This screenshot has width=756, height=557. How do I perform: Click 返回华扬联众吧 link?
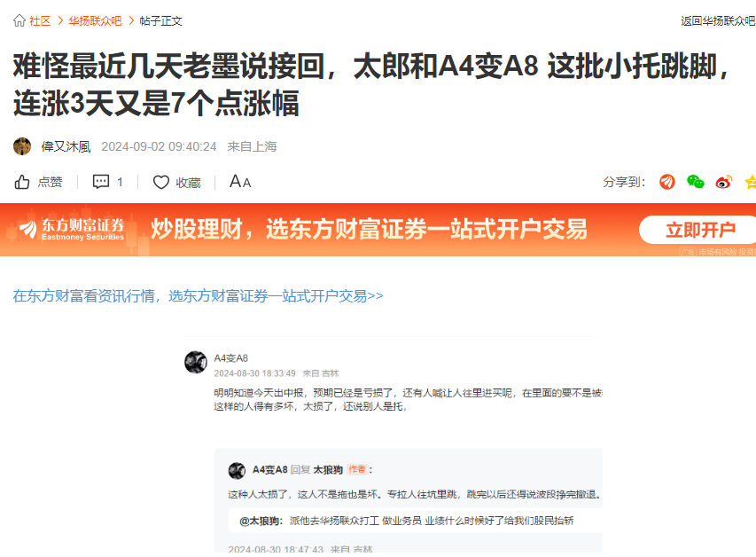pyautogui.click(x=718, y=20)
